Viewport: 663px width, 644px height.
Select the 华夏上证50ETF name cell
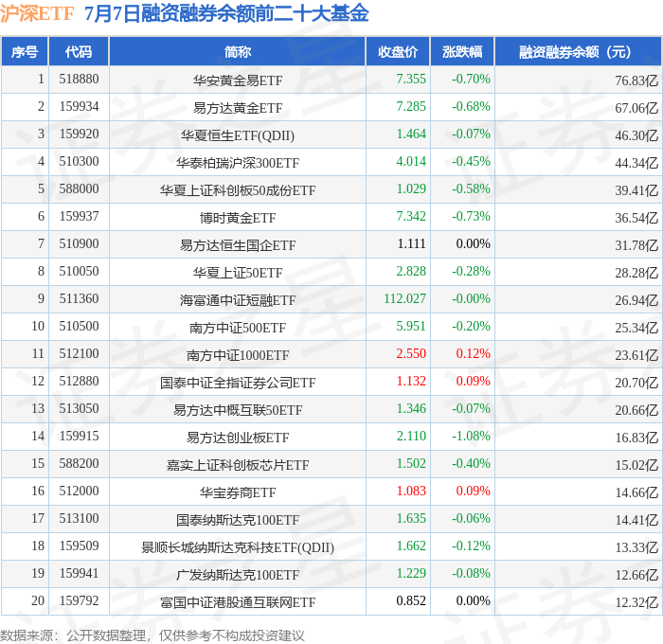coord(237,273)
